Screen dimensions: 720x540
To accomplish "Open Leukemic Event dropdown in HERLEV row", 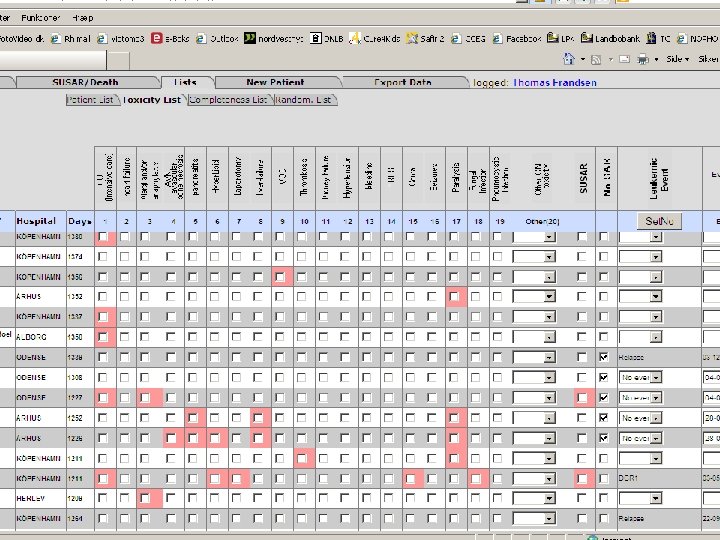I will pos(640,498).
